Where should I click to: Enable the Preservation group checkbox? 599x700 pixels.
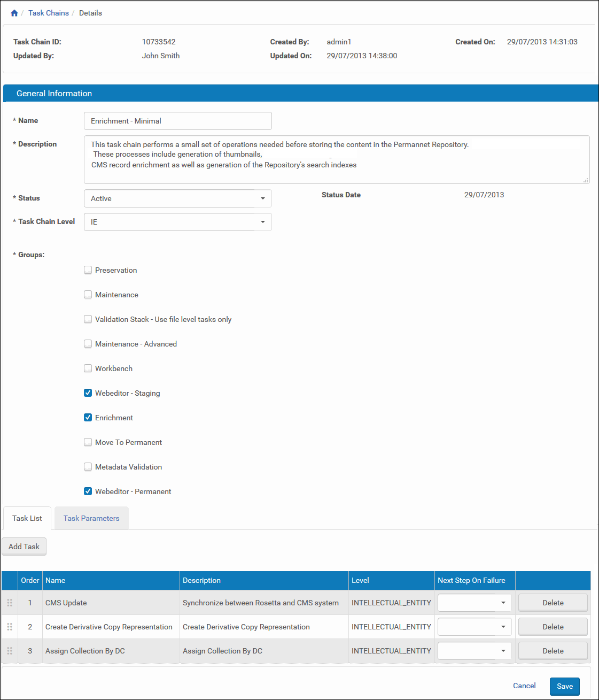click(88, 270)
